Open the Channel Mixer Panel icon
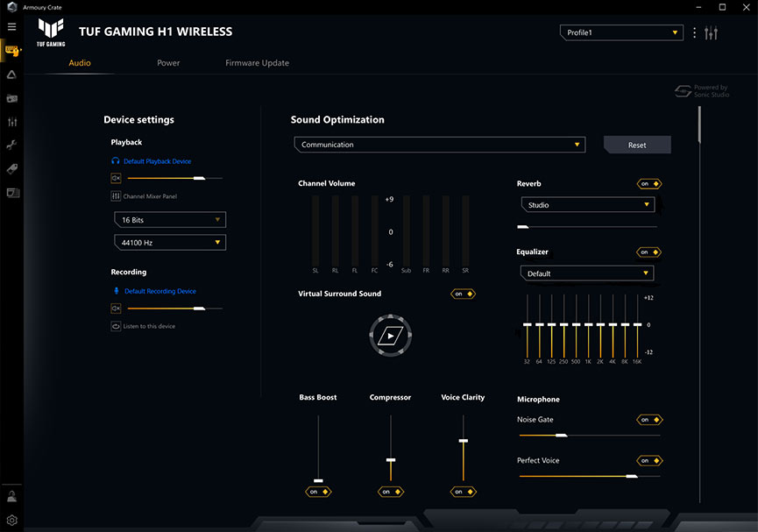 116,195
